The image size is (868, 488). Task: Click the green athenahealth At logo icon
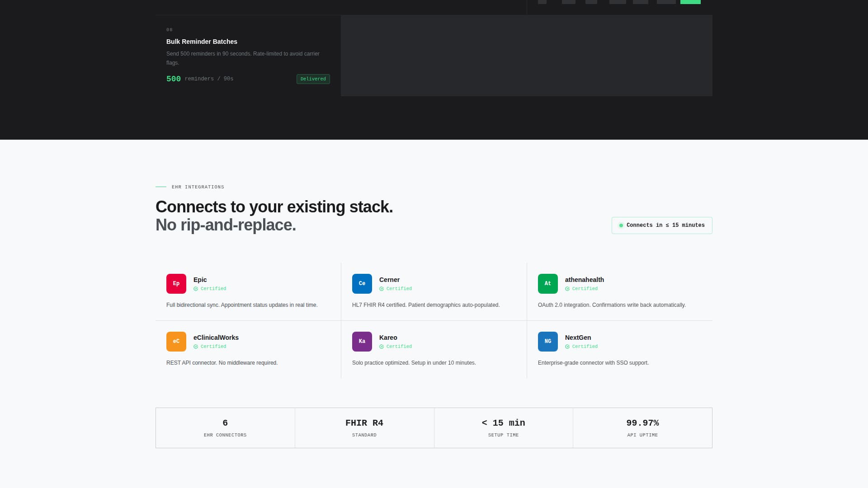[548, 284]
